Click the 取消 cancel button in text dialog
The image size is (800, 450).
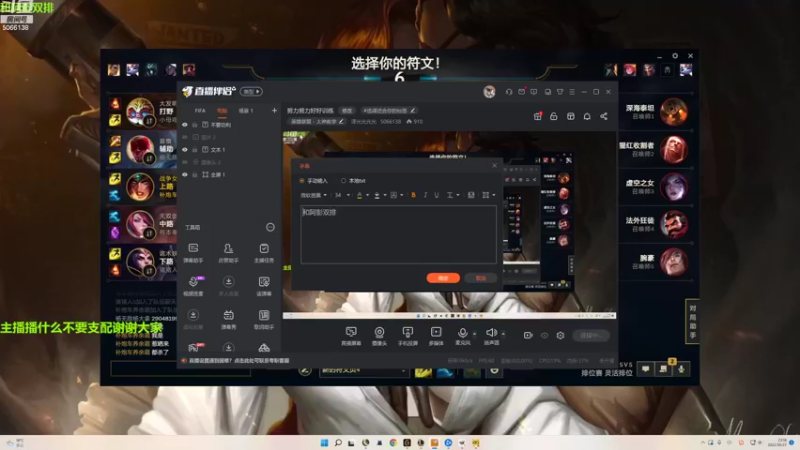481,278
